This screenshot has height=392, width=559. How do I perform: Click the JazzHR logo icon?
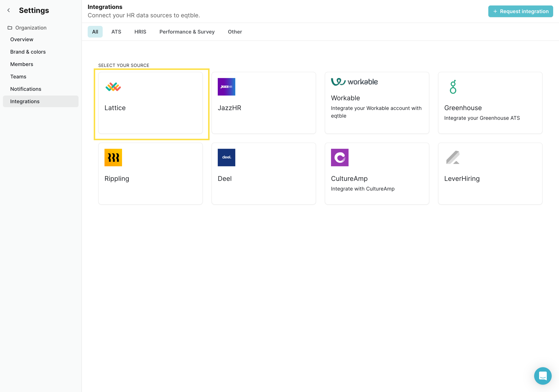click(x=226, y=87)
